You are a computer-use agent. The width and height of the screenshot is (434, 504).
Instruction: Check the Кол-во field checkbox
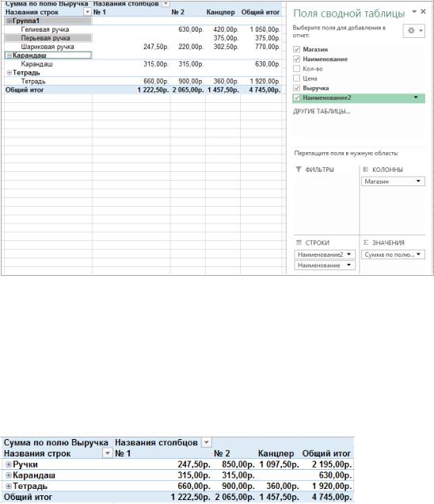click(296, 69)
